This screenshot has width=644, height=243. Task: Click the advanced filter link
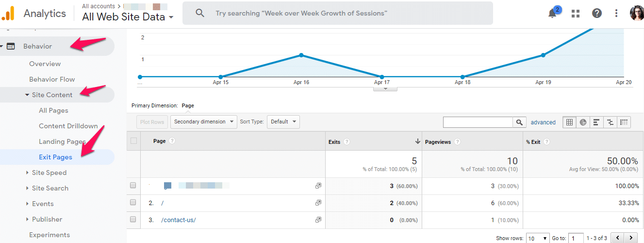coord(543,122)
